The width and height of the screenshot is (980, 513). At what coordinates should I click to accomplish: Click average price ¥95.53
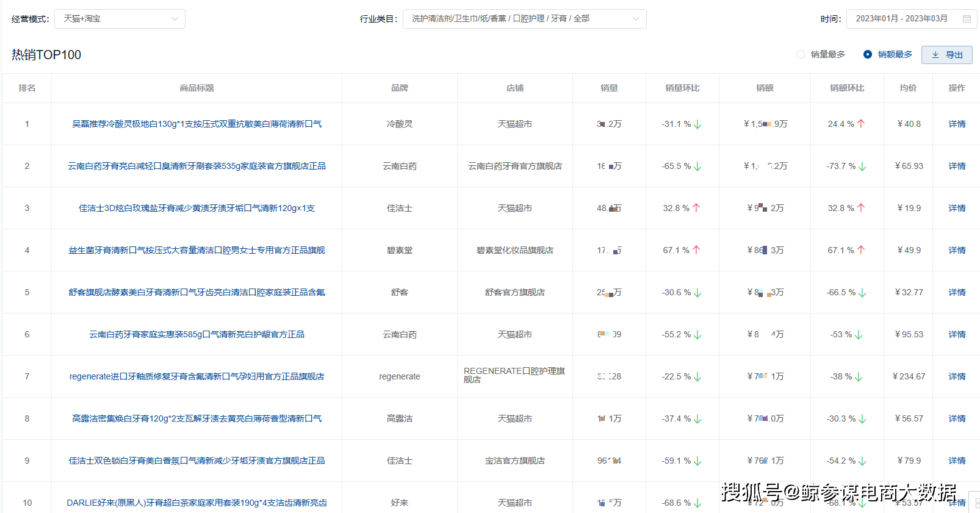909,334
